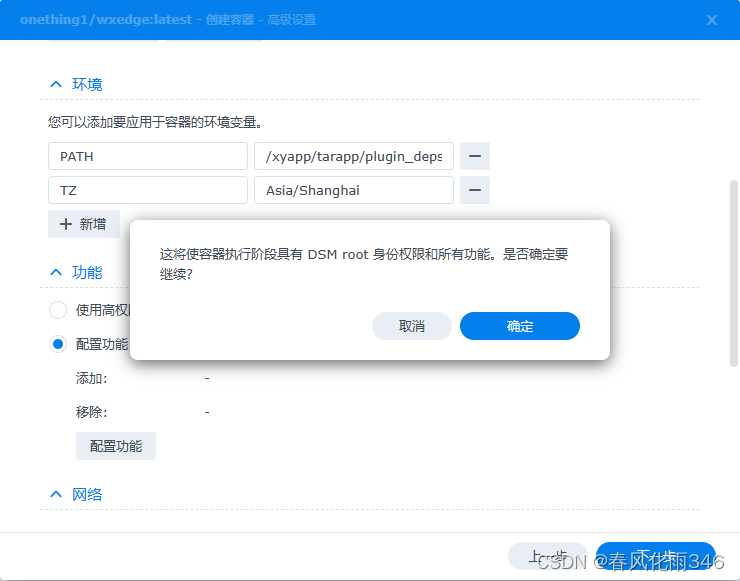
Task: Click the Asia/Shanghai value field
Action: tap(353, 190)
